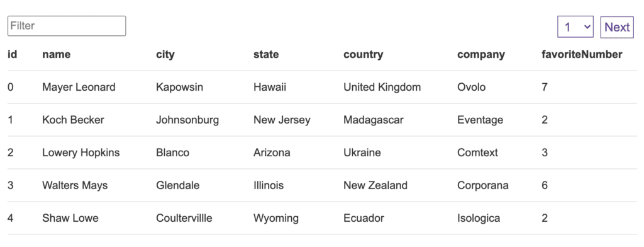The width and height of the screenshot is (644, 247).
Task: Select the city column header
Action: (x=165, y=54)
